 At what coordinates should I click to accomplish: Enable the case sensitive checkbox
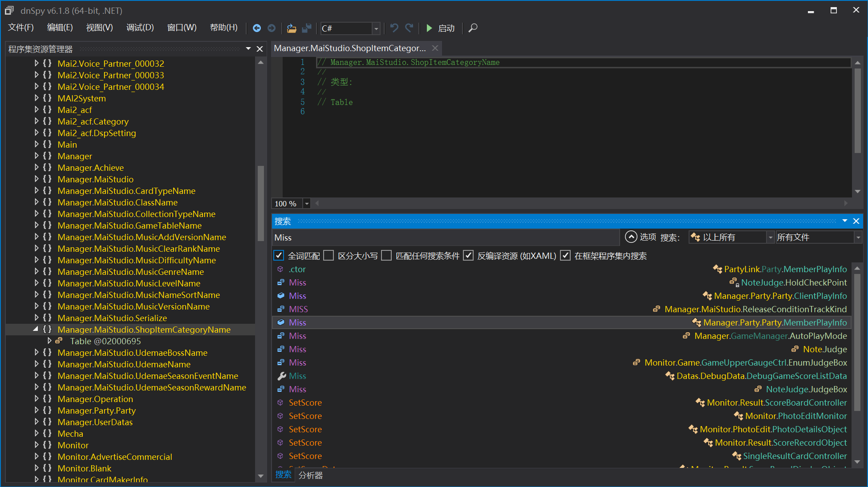tap(329, 255)
